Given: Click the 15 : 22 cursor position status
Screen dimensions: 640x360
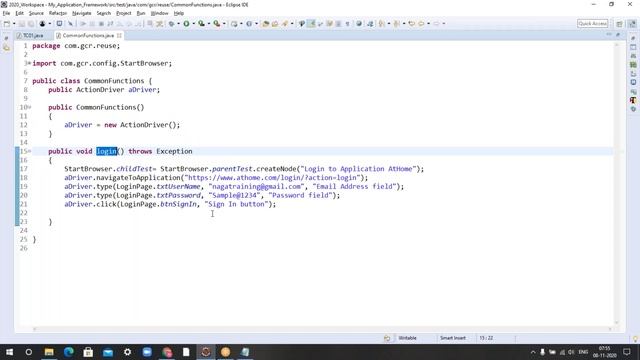Looking at the screenshot, I should click(486, 338).
